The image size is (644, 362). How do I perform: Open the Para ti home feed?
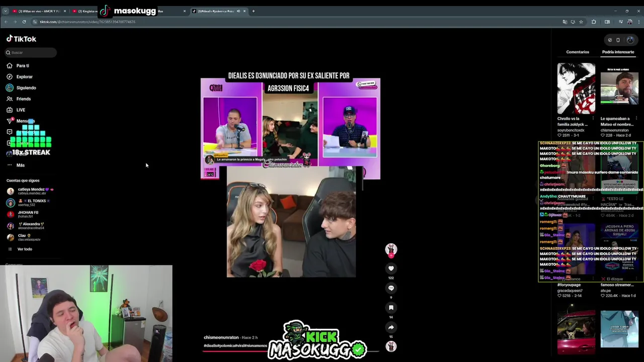click(x=18, y=65)
